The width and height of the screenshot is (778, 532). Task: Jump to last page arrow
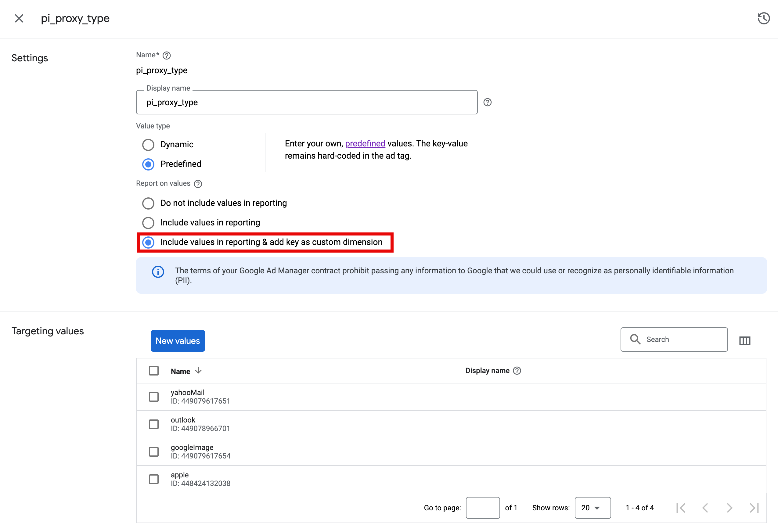754,508
